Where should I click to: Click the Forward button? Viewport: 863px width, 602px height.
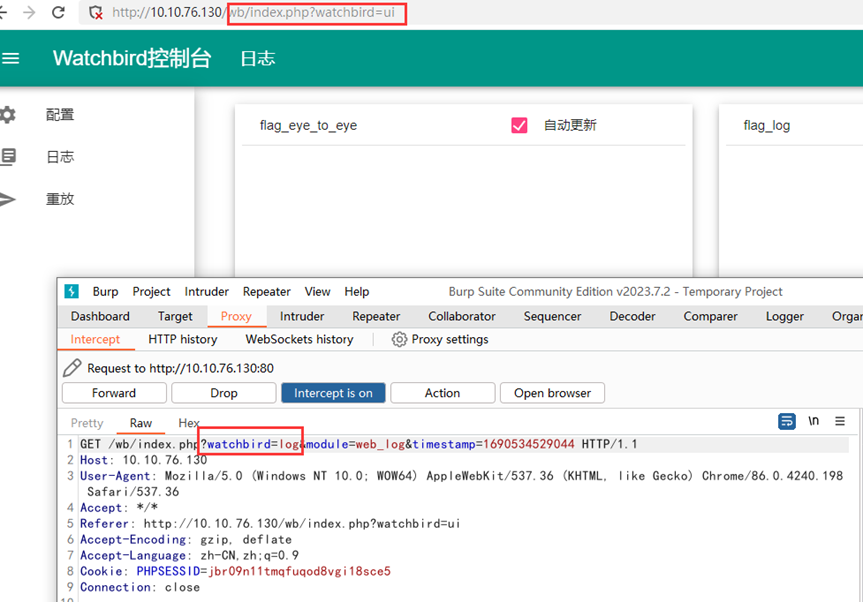pos(114,393)
